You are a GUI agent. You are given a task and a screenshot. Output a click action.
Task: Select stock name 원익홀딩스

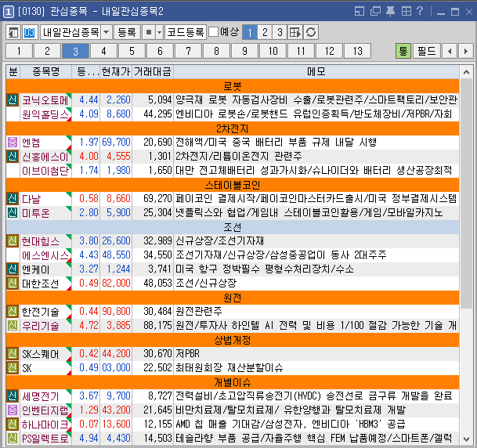pyautogui.click(x=45, y=114)
